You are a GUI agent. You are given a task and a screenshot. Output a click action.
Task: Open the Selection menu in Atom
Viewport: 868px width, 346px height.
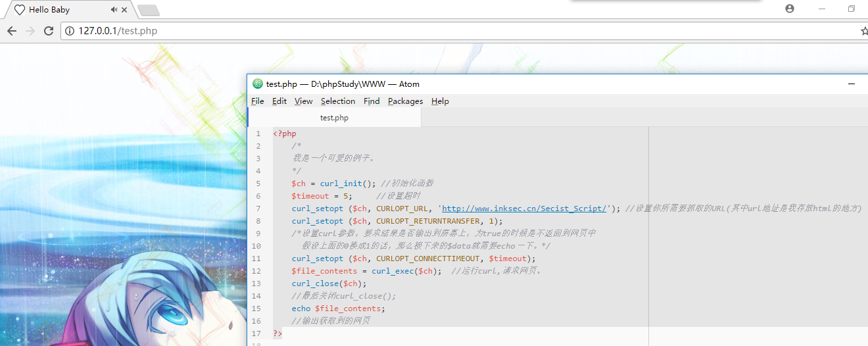click(x=338, y=101)
